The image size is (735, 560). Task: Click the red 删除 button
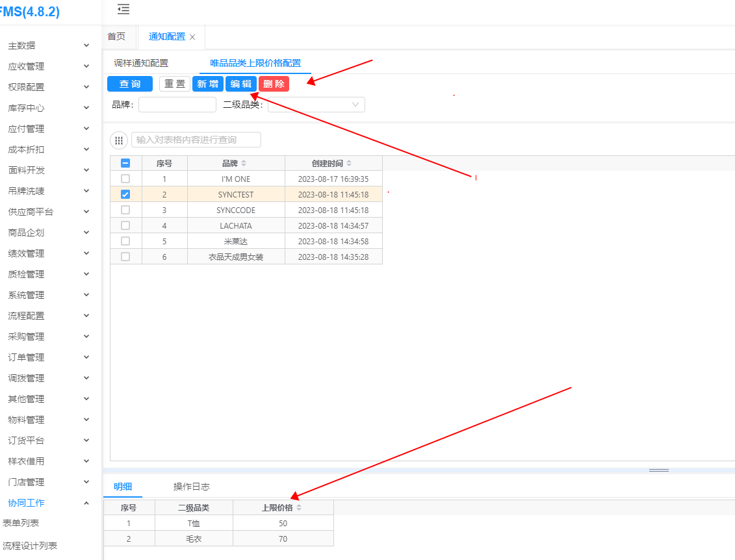(274, 84)
